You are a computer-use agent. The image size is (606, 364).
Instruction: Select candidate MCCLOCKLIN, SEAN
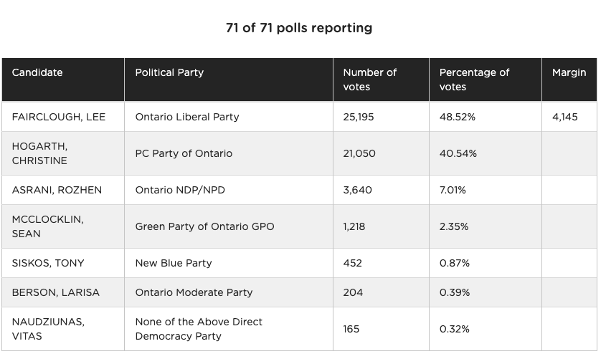coord(47,226)
